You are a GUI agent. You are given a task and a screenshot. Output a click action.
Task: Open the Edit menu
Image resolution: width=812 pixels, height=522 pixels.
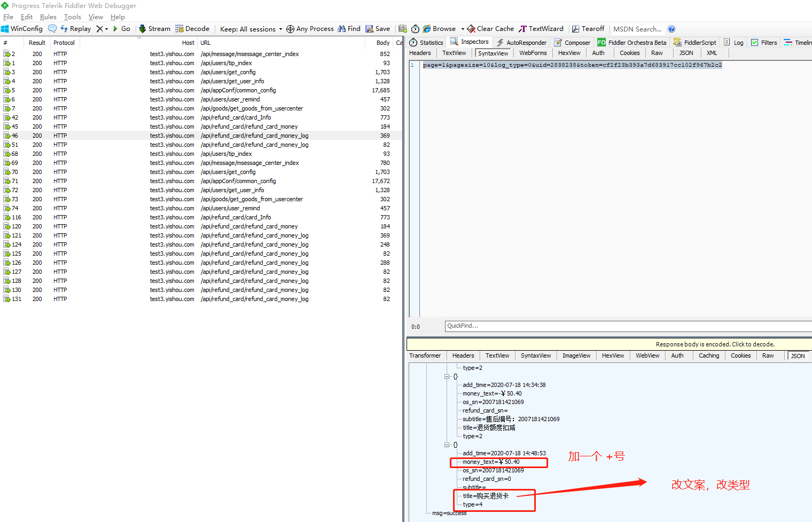click(27, 17)
